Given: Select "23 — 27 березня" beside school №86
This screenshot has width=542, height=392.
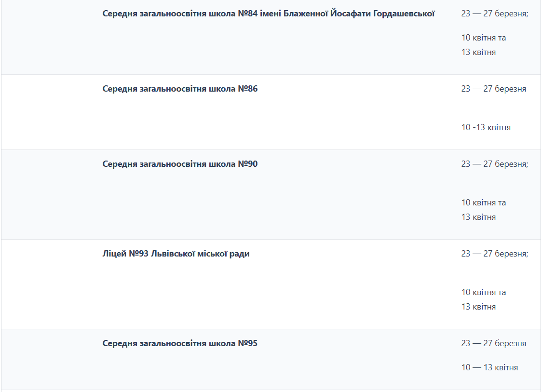Looking at the screenshot, I should (x=493, y=89).
